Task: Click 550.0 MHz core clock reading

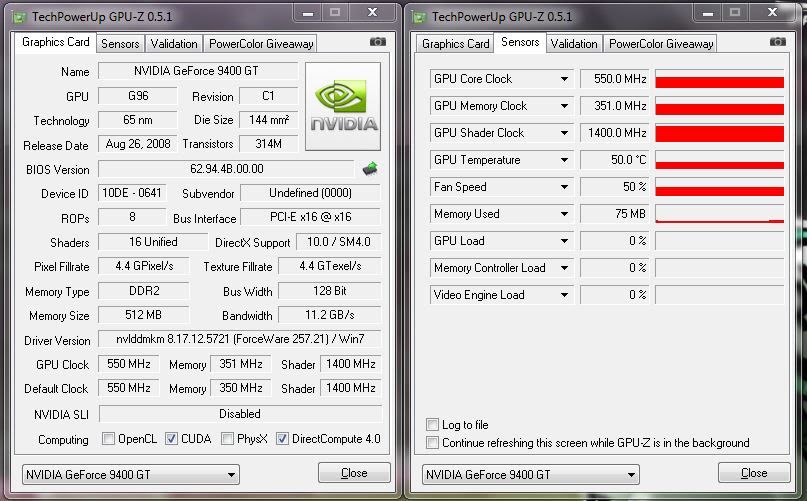Action: tap(615, 79)
